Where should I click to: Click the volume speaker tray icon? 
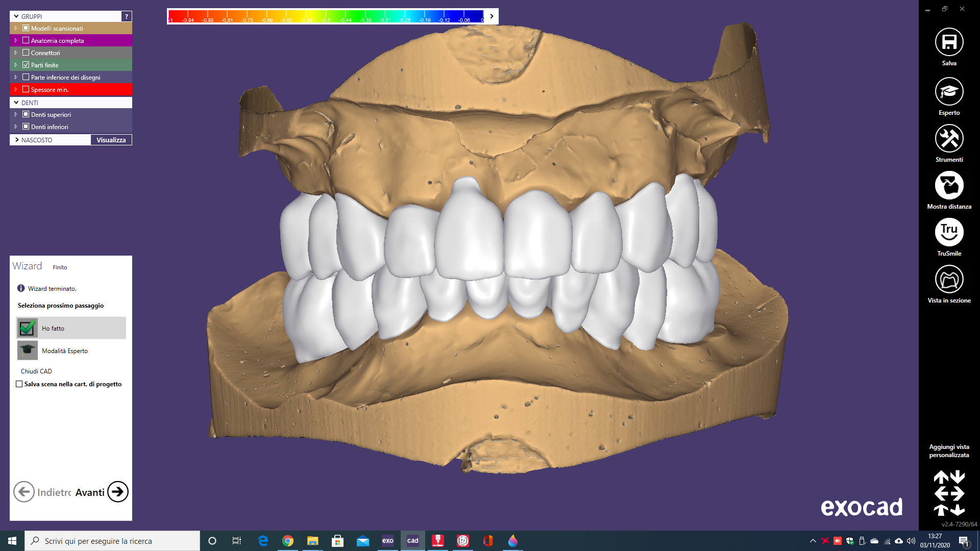911,541
